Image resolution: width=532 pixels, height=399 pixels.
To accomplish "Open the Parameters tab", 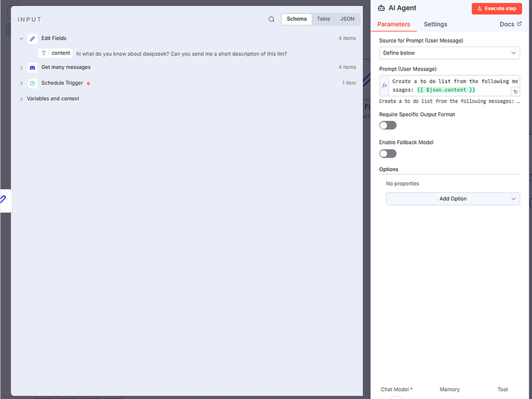I will point(394,25).
